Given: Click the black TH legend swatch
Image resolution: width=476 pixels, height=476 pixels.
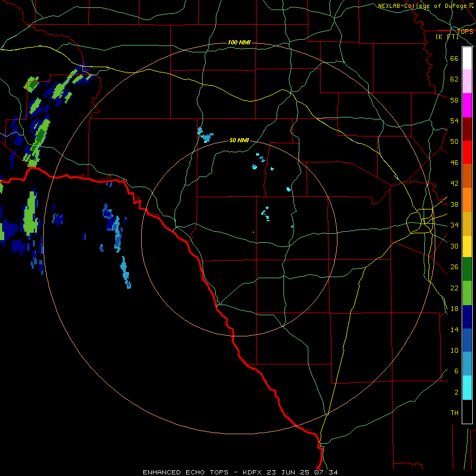Looking at the screenshot, I should [467, 411].
